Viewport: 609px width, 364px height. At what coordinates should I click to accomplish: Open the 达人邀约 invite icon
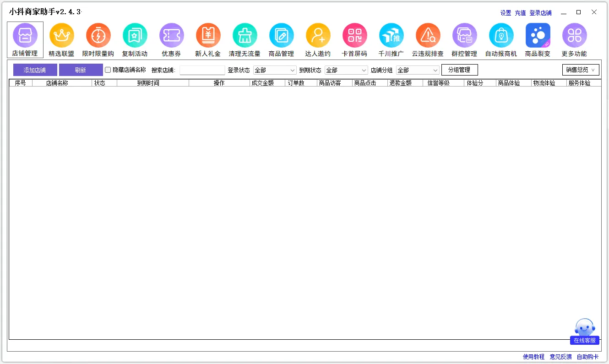318,36
